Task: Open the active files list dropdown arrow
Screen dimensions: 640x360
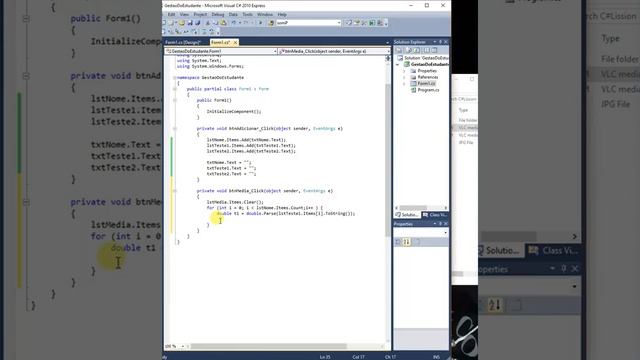Action: pos(387,42)
